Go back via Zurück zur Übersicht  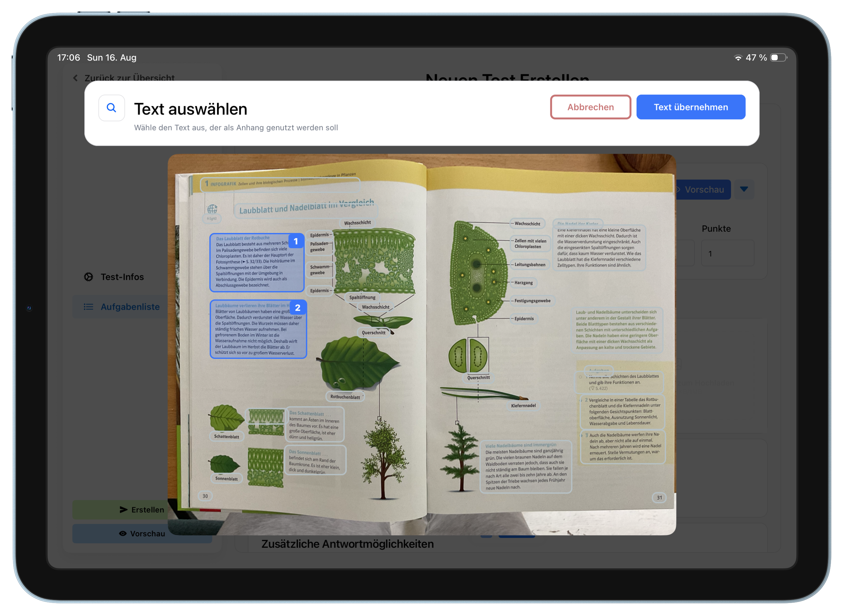[124, 77]
